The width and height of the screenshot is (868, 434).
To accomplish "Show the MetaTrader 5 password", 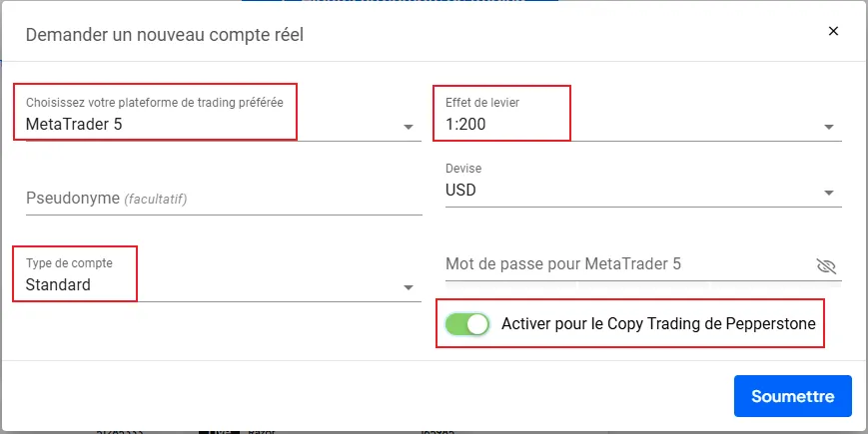I will pyautogui.click(x=825, y=265).
